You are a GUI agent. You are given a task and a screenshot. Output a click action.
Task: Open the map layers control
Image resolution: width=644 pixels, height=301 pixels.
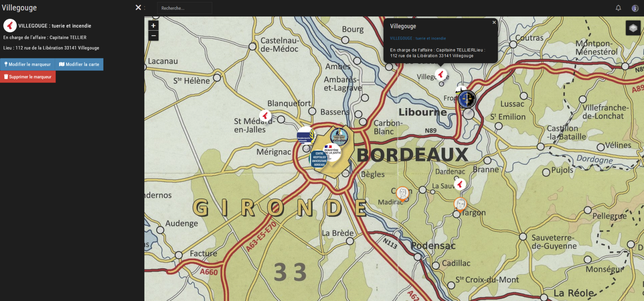coord(633,28)
